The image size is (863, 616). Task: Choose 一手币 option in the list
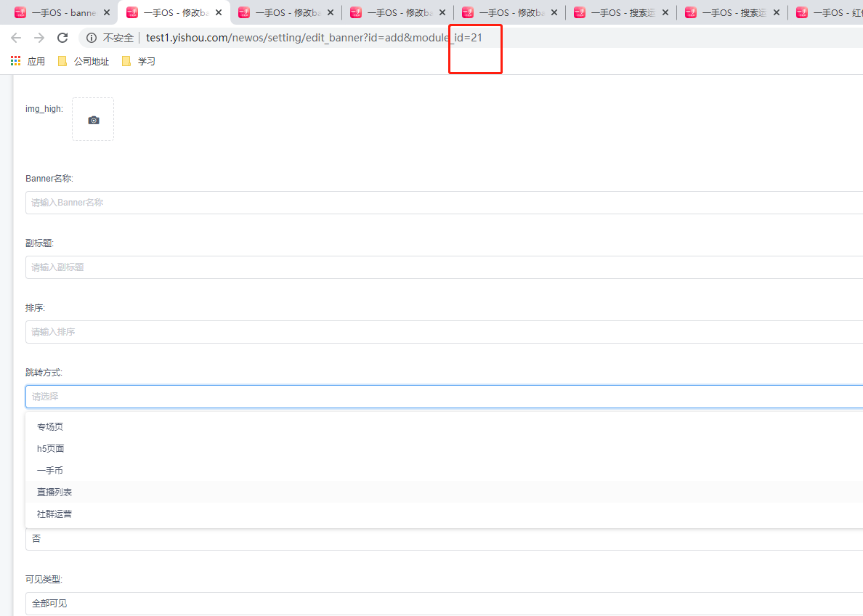click(444, 470)
